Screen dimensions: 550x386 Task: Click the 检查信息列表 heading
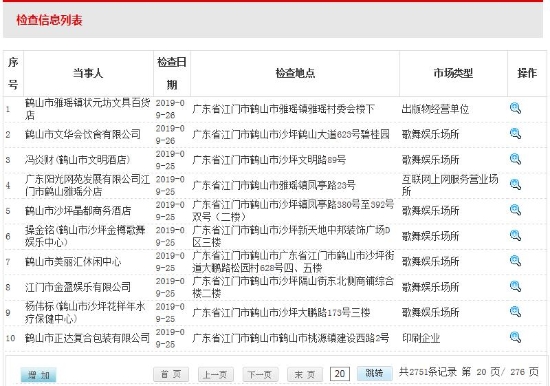[x=49, y=20]
